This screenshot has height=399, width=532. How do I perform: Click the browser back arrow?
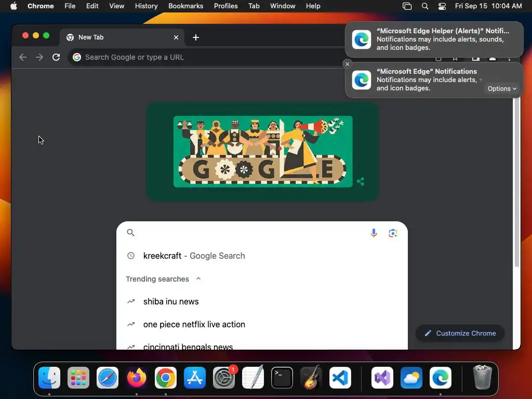(x=23, y=57)
